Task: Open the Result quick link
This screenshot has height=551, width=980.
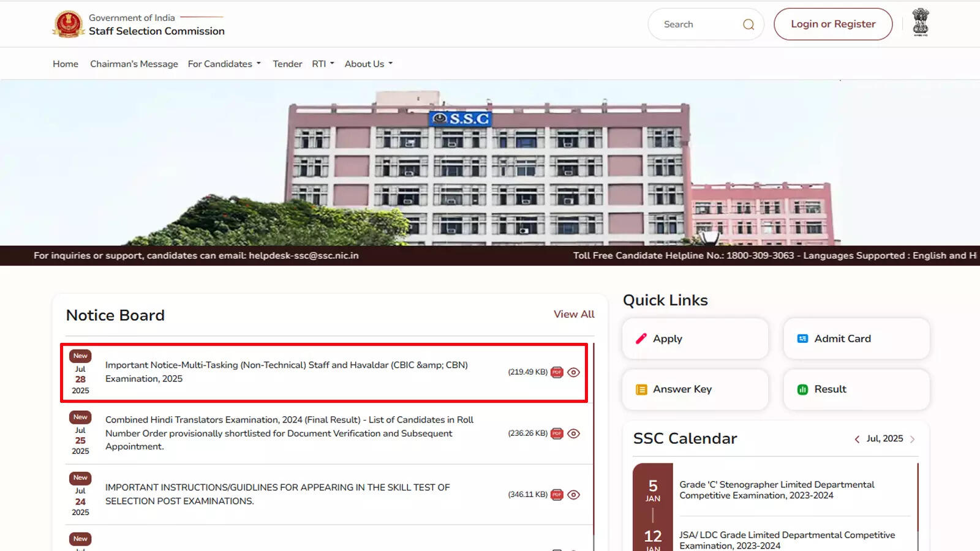Action: point(856,389)
